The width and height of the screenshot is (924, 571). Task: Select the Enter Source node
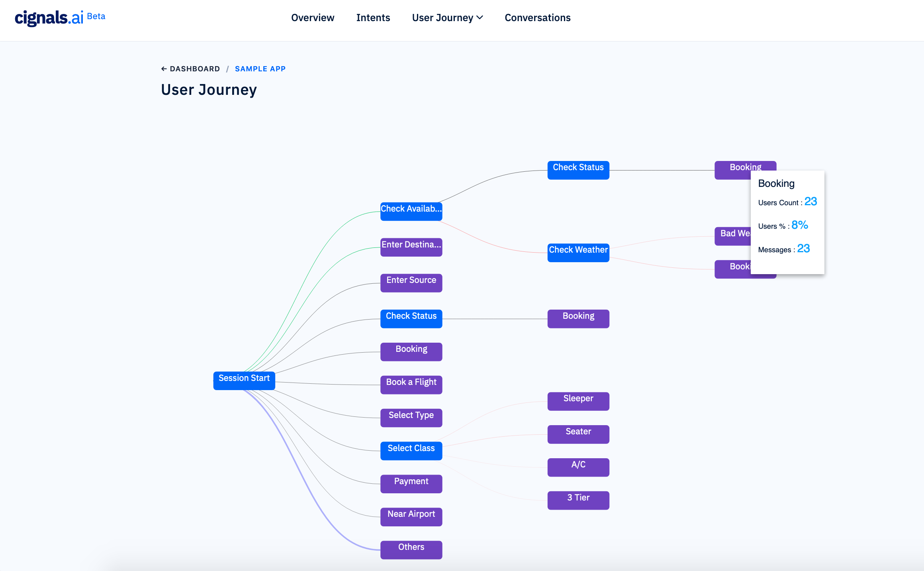click(411, 283)
